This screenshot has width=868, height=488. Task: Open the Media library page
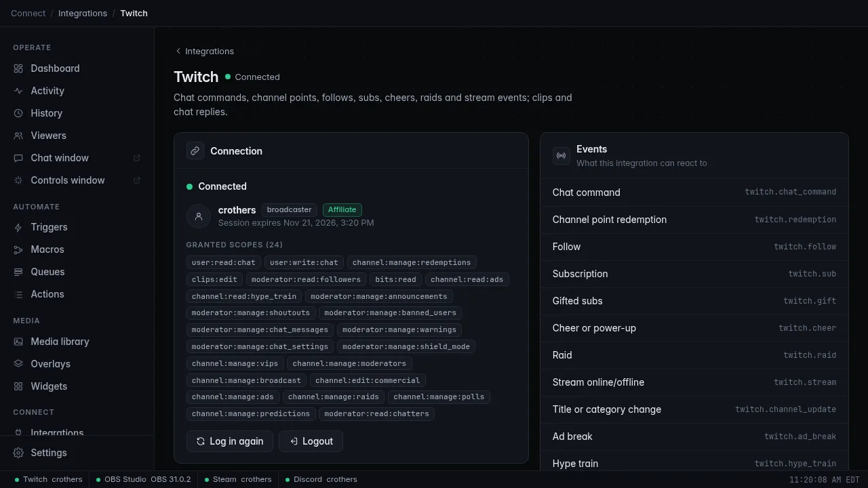tap(77, 342)
